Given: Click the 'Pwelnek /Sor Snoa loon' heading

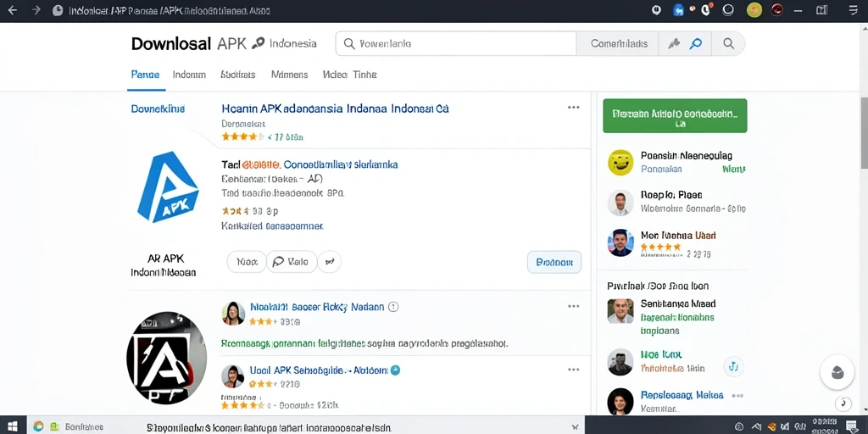Looking at the screenshot, I should [658, 287].
